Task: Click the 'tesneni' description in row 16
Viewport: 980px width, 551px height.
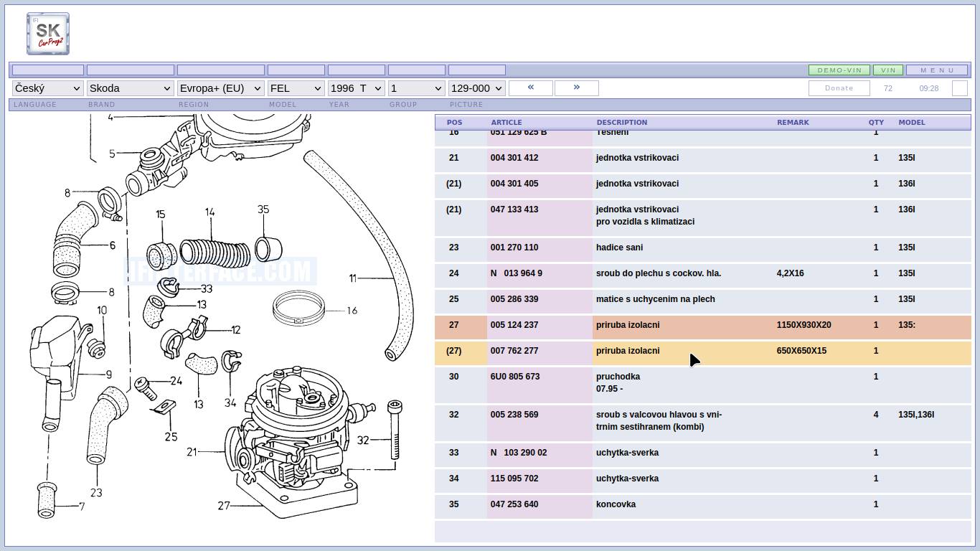Action: [613, 132]
